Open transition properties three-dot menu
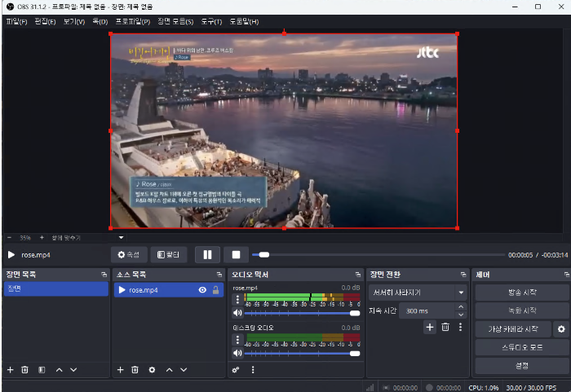 460,328
